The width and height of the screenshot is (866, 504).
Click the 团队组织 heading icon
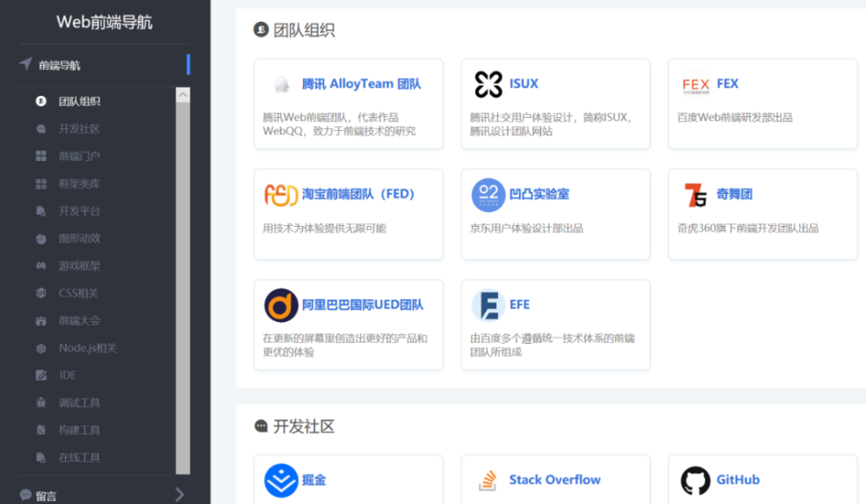pos(261,29)
